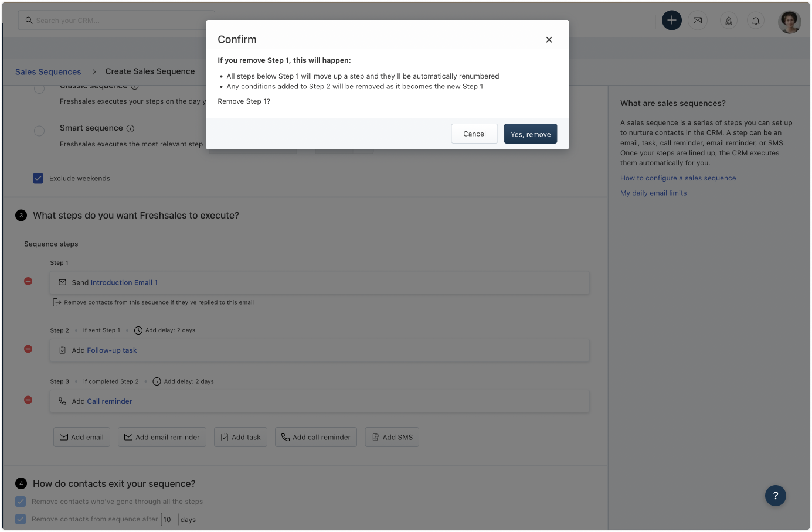This screenshot has width=812, height=532.
Task: Open the email envelope icon in header
Action: [698, 21]
